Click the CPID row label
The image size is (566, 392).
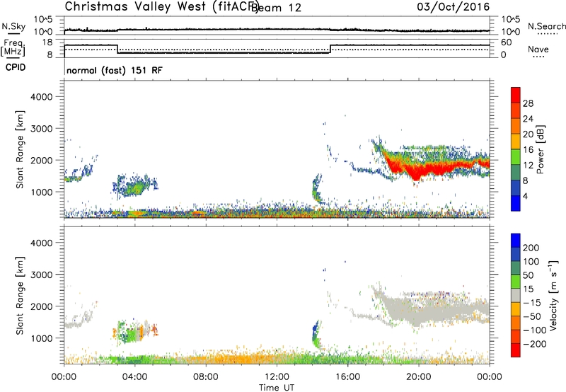[x=16, y=67]
